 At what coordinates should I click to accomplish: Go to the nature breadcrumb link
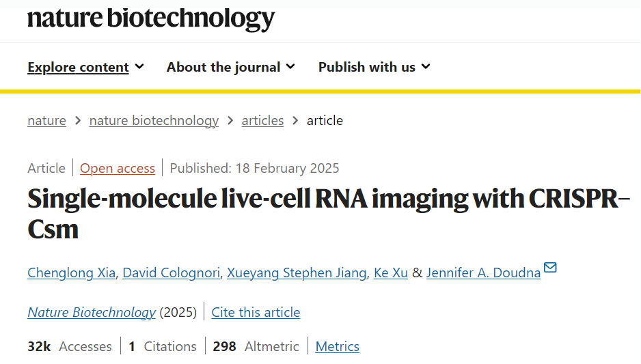coord(46,121)
